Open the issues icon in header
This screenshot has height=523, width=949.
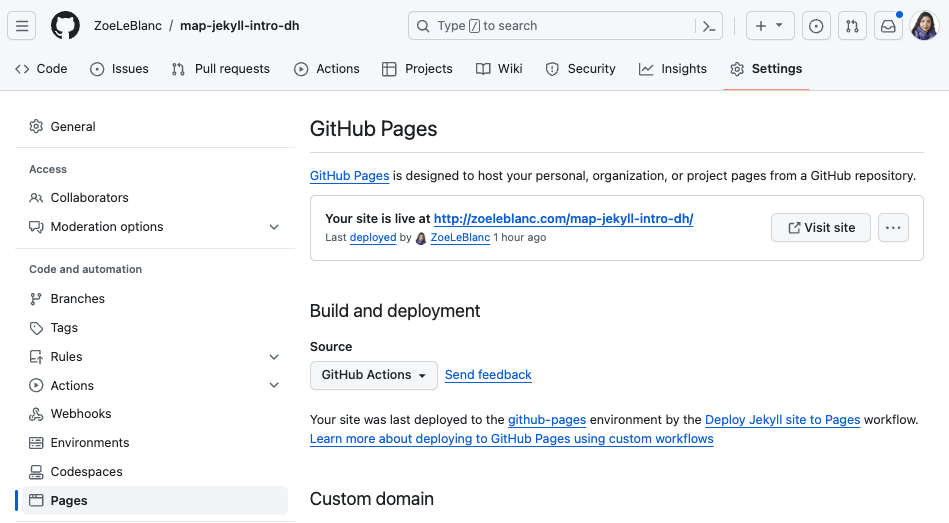(816, 26)
